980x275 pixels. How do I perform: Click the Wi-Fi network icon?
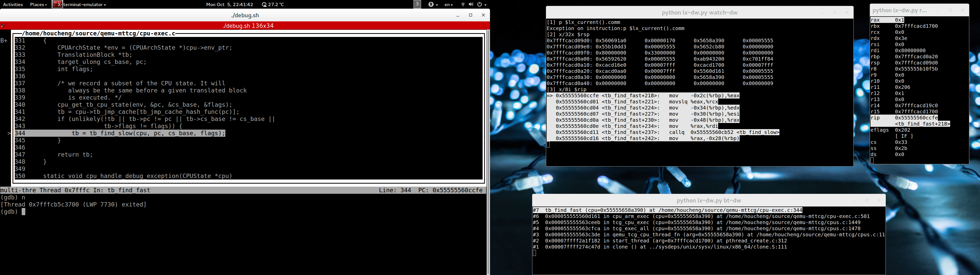click(463, 5)
